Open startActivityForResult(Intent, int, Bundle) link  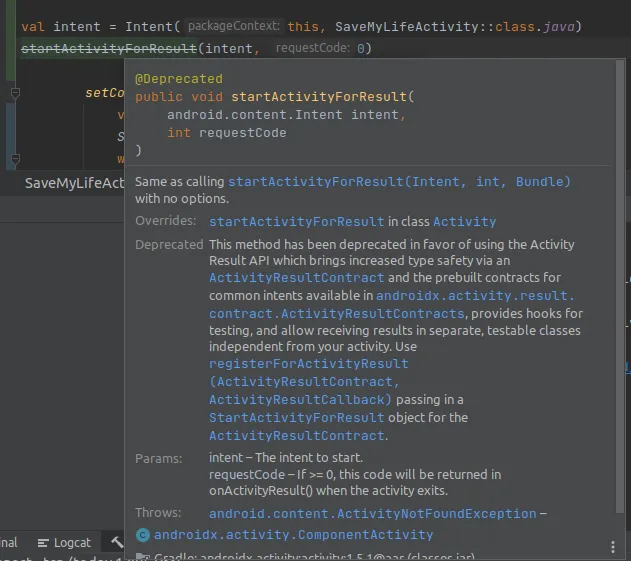point(399,182)
